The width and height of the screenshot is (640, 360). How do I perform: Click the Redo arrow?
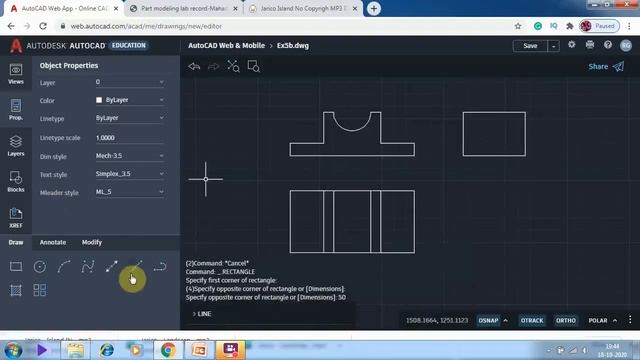pos(213,66)
